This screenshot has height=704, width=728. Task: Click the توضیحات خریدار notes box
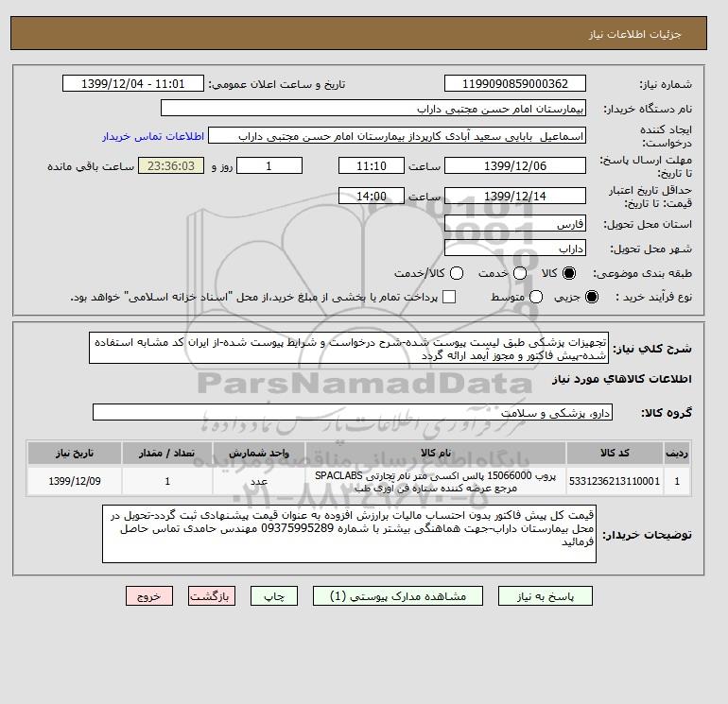point(349,534)
